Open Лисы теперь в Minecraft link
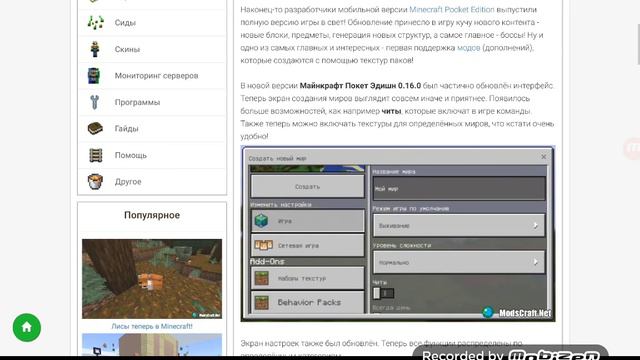This screenshot has height=360, width=640. point(152,326)
